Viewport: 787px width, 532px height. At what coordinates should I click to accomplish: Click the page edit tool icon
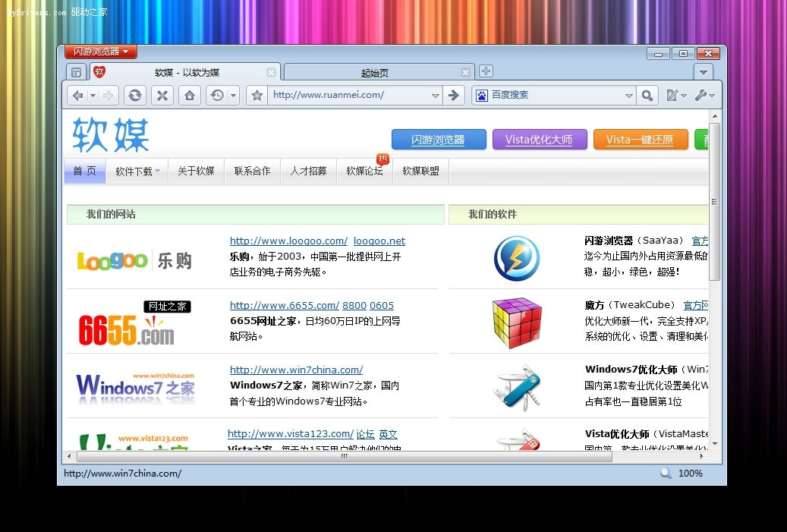[672, 95]
